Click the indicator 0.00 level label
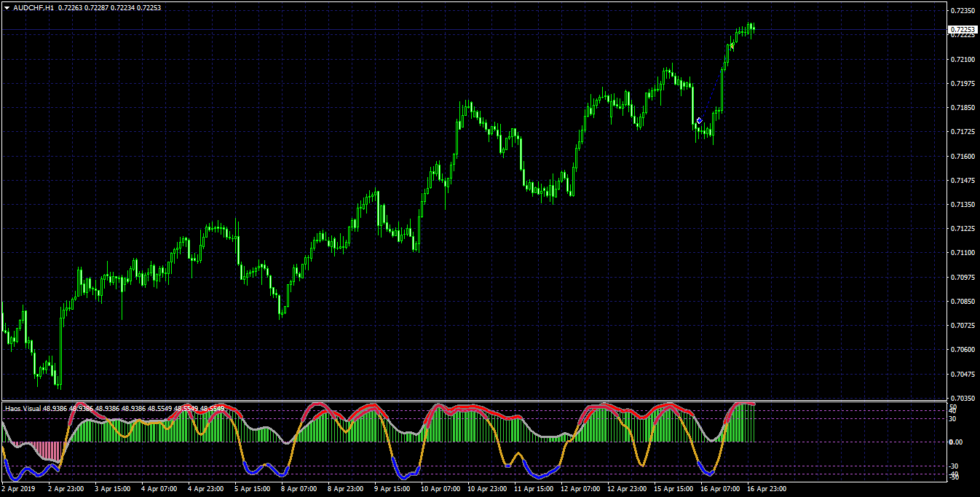Image resolution: width=980 pixels, height=497 pixels. pyautogui.click(x=956, y=442)
